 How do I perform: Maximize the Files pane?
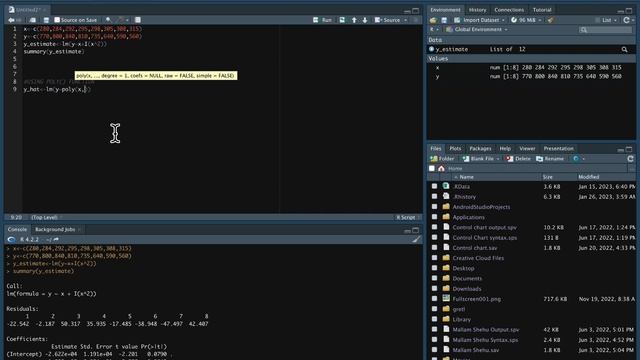[629, 149]
